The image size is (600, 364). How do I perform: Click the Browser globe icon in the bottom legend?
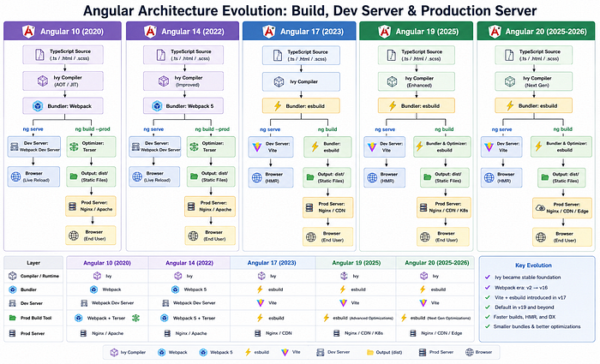[x=470, y=352]
